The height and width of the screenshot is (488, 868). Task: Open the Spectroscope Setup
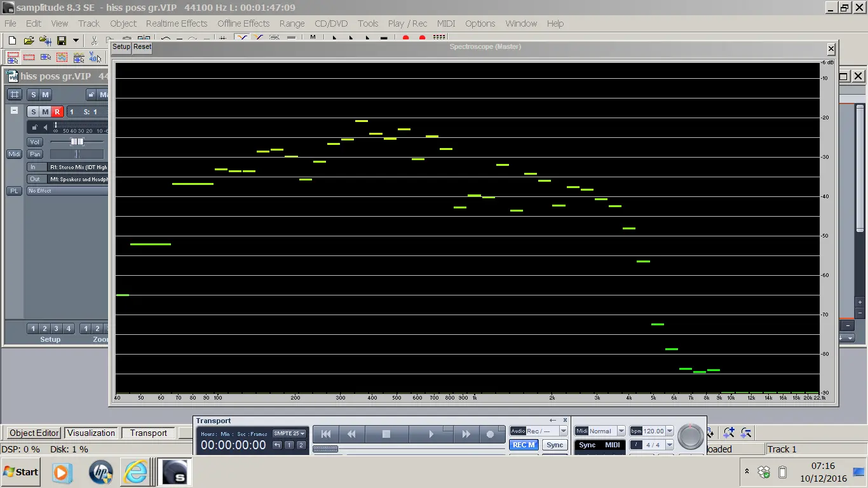coord(121,46)
